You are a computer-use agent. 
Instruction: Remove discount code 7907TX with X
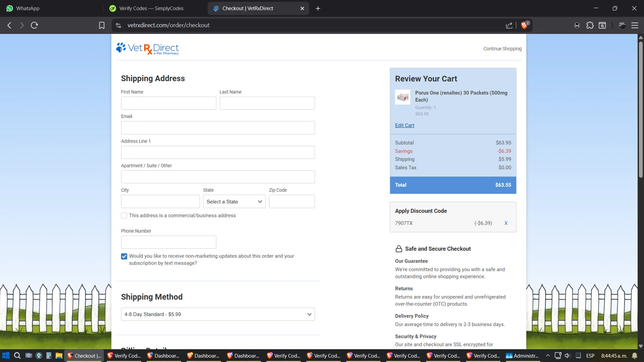tap(506, 223)
